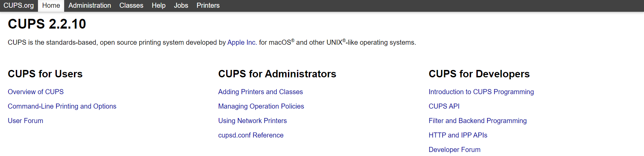Visit the User Forum link
Image resolution: width=644 pixels, height=156 pixels.
tap(26, 121)
